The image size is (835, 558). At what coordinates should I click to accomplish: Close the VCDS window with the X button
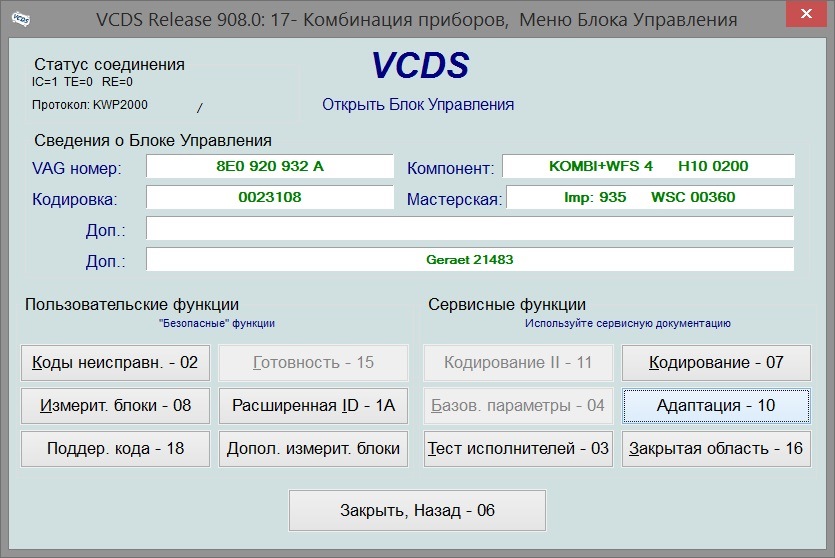click(806, 14)
